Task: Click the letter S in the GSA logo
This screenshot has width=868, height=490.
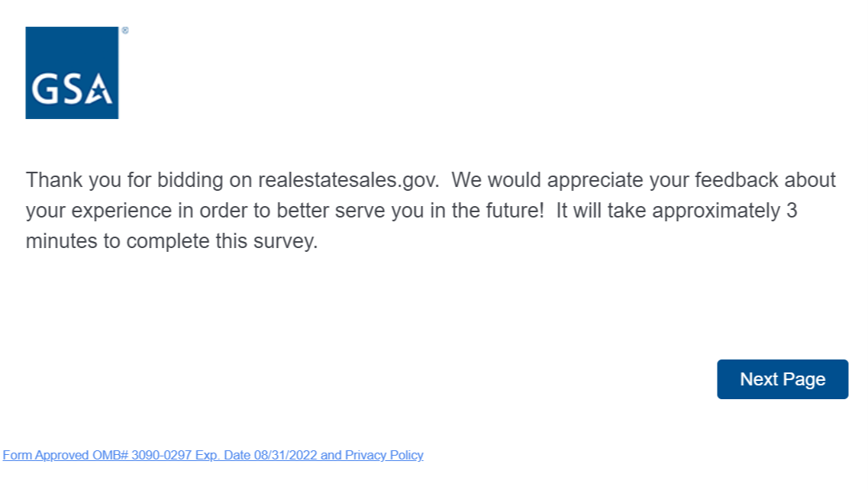Action: 71,90
